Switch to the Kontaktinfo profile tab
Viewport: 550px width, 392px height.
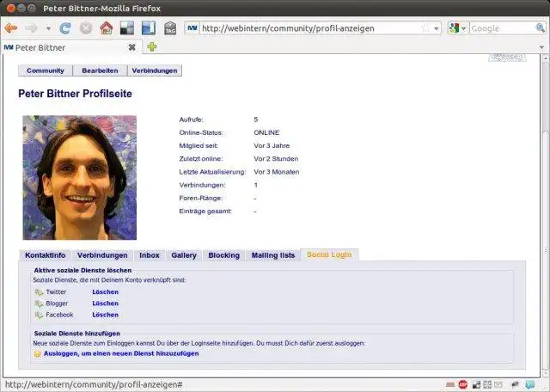46,255
